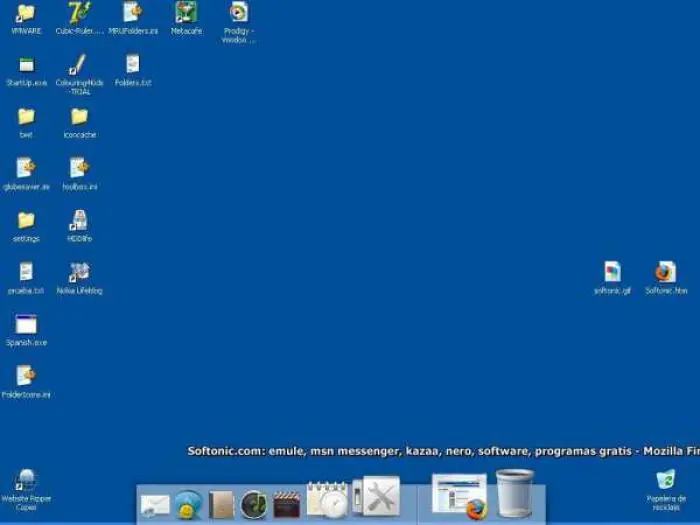700x525 pixels.
Task: Launch the chat bubble messenger dock icon
Action: point(188,505)
